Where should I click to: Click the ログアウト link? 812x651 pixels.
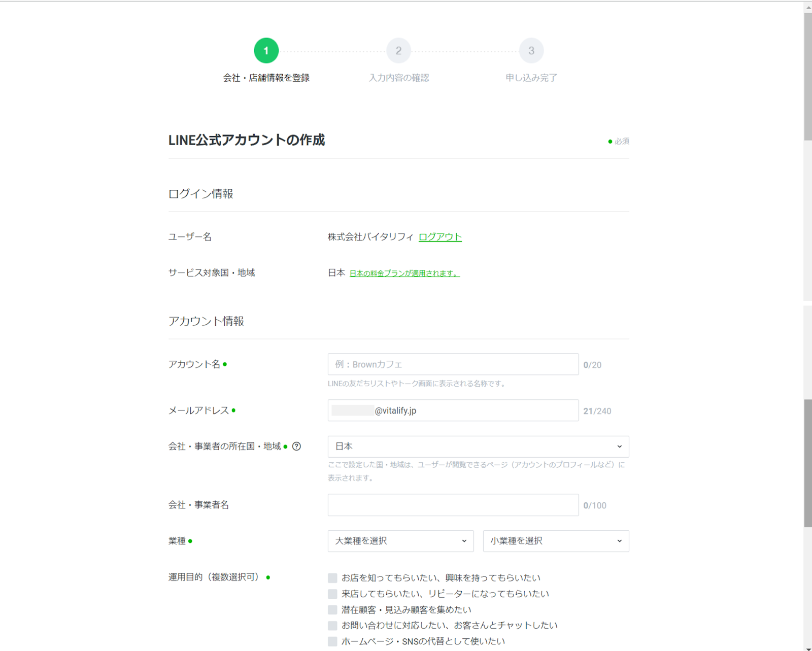tap(440, 237)
